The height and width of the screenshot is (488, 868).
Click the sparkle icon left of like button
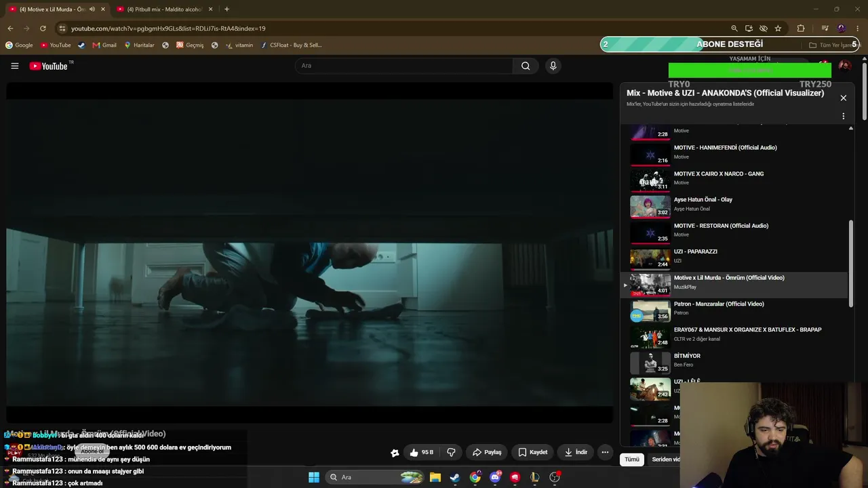(x=395, y=453)
